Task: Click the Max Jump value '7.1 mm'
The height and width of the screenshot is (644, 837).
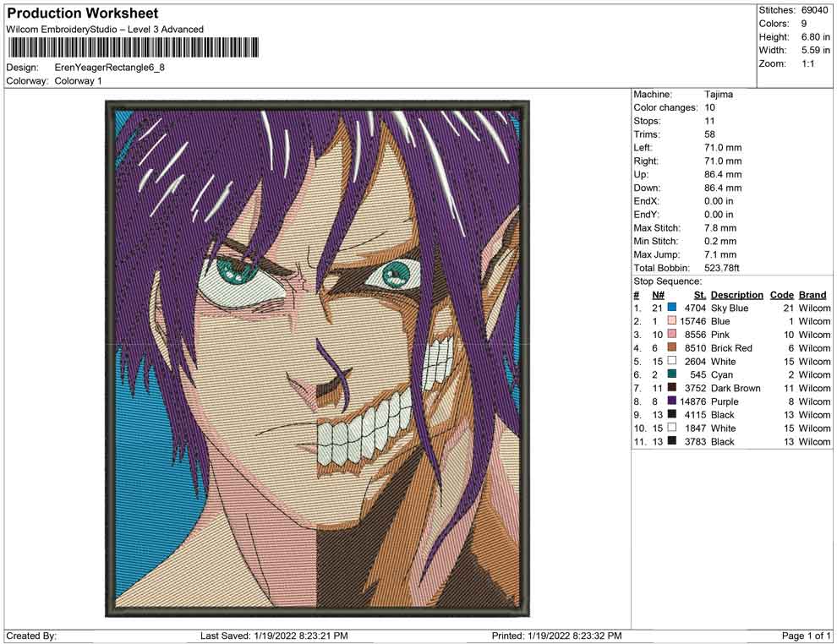Action: 720,254
